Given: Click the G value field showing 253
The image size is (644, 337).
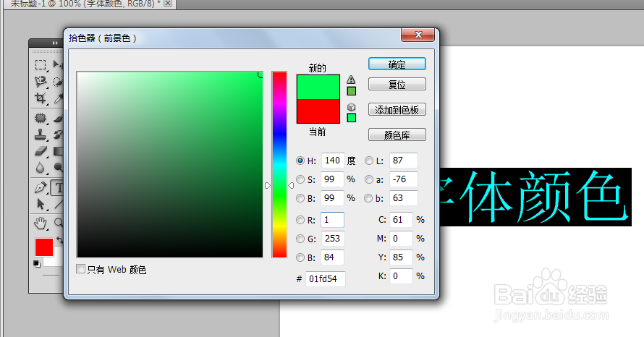Looking at the screenshot, I should click(x=333, y=239).
